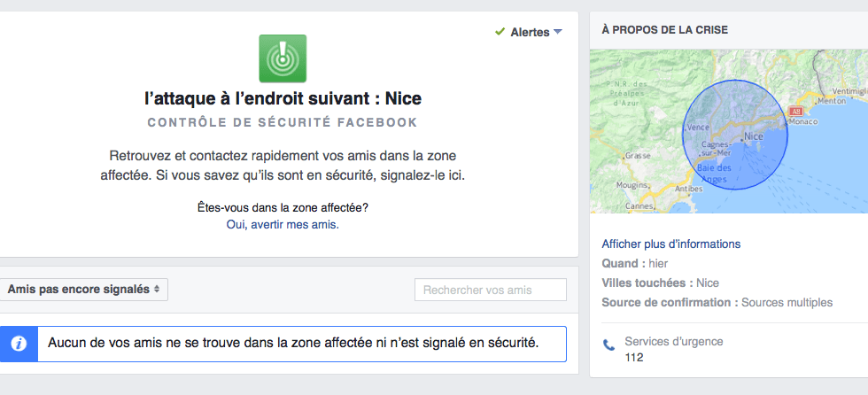Click the no-friends-in-zone info message
868x395 pixels.
pyautogui.click(x=293, y=343)
